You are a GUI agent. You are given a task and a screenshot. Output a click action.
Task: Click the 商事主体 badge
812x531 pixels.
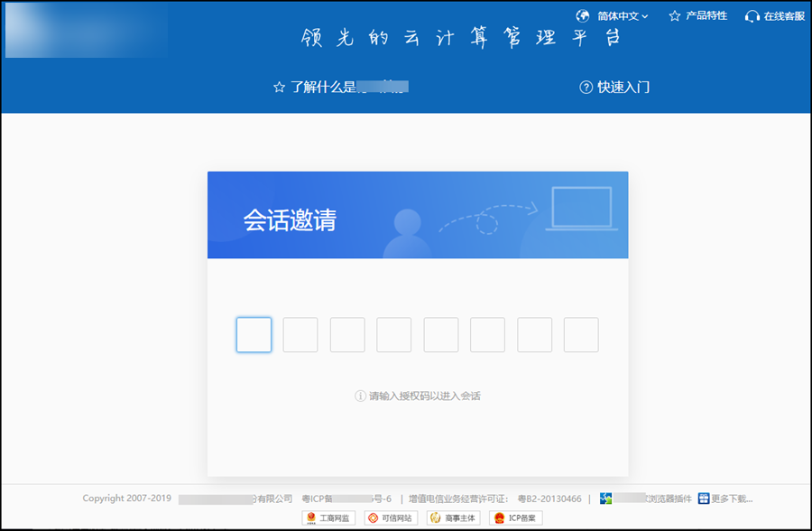[454, 518]
